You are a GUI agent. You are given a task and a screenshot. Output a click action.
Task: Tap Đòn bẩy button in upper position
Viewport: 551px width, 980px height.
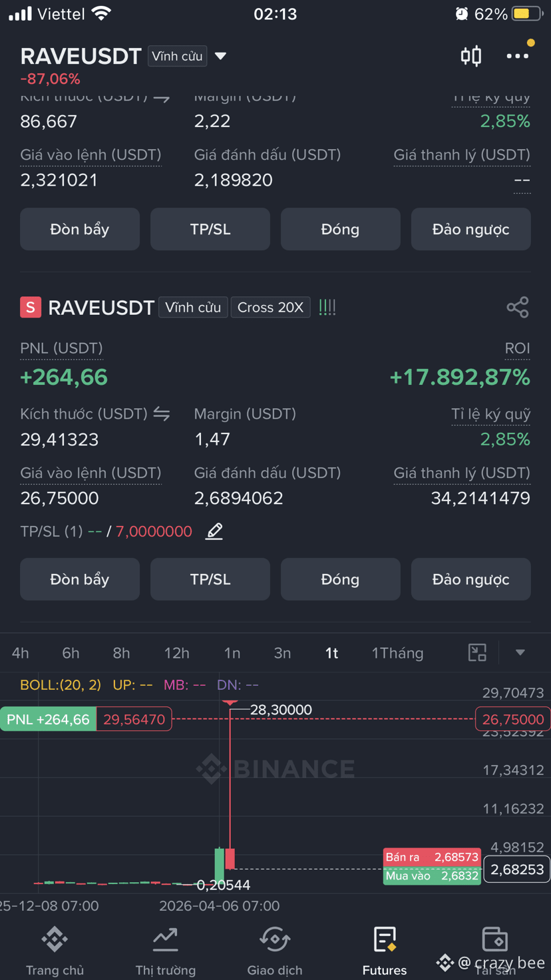click(80, 229)
